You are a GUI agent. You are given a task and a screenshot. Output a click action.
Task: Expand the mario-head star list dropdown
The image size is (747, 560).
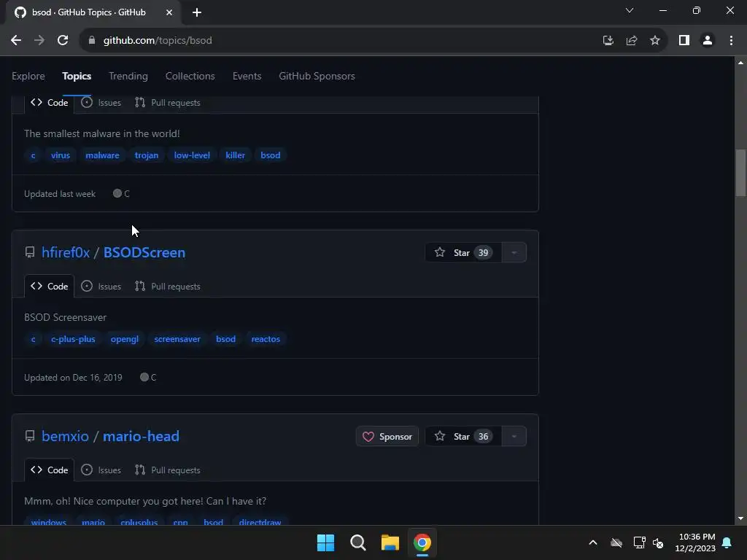(x=514, y=437)
